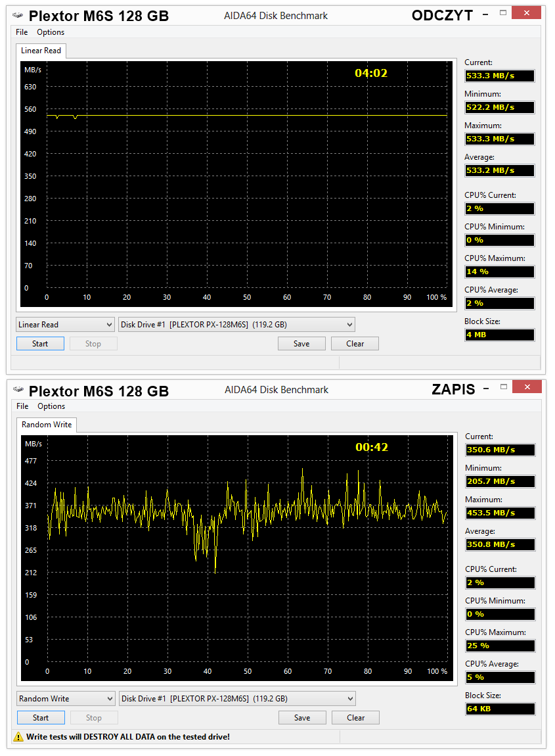Viewport: 555px width, 756px height.
Task: Open the disk drive dropdown in the ODCZYT window
Action: 236,325
